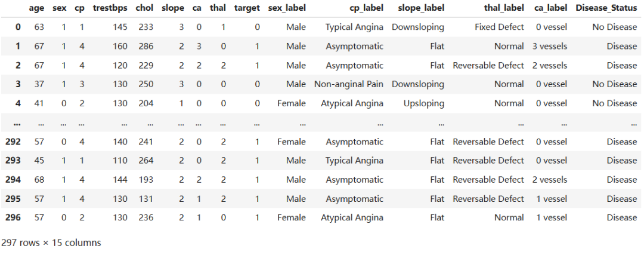Select the 3 vessels cell

pos(549,46)
